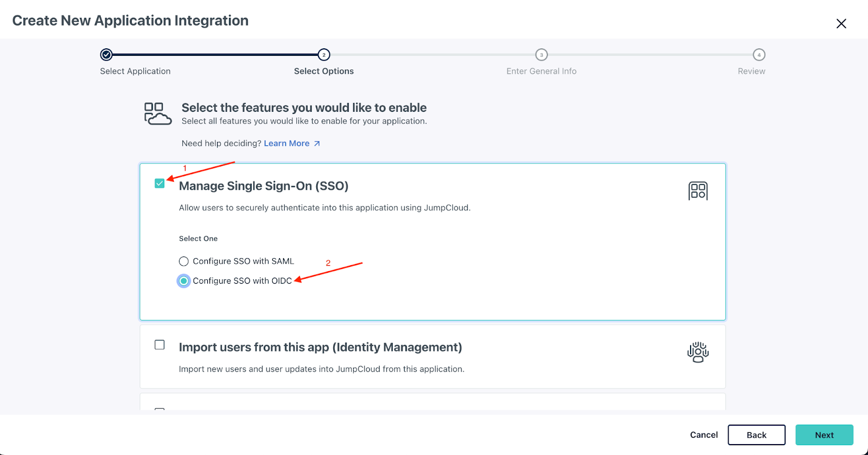Select Configure SSO with OIDC radio button
Viewport: 868px width, 455px height.
tap(184, 281)
